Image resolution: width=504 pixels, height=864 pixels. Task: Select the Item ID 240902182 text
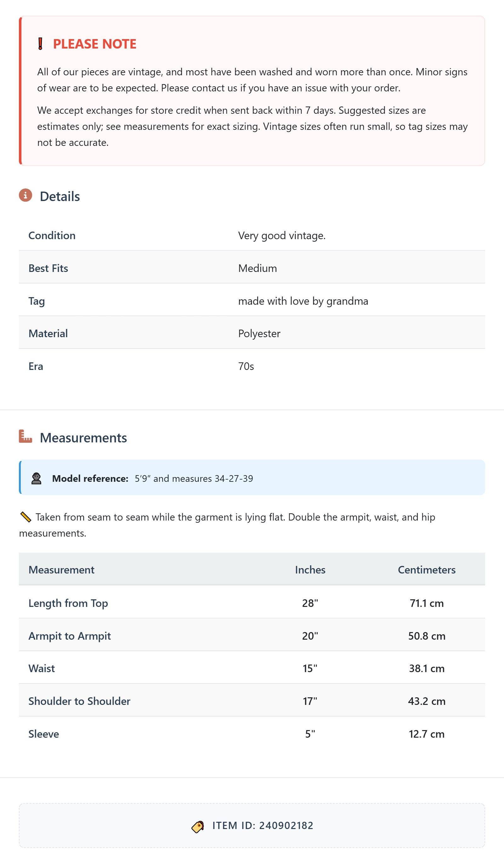pos(263,826)
